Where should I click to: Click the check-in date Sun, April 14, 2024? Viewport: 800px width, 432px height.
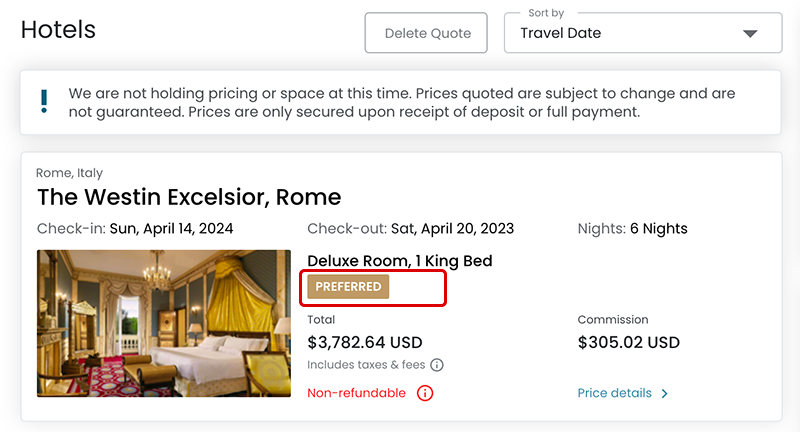[x=171, y=228]
